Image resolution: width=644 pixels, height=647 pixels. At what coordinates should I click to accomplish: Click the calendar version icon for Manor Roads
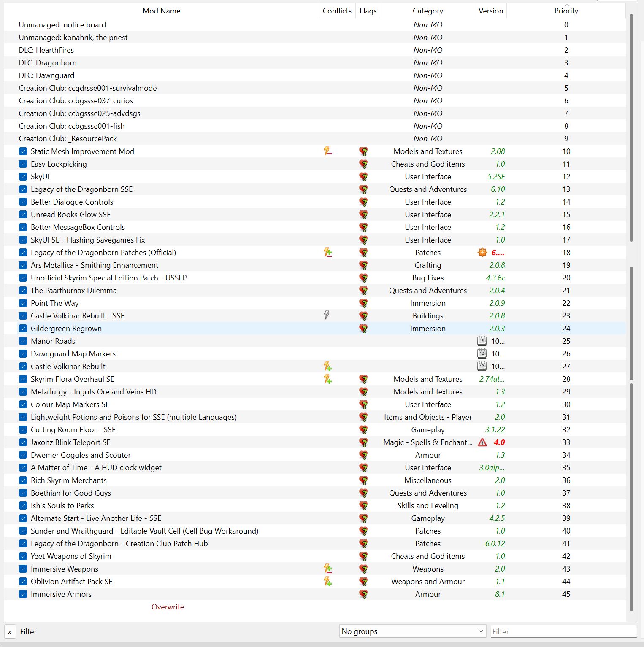pyautogui.click(x=482, y=341)
